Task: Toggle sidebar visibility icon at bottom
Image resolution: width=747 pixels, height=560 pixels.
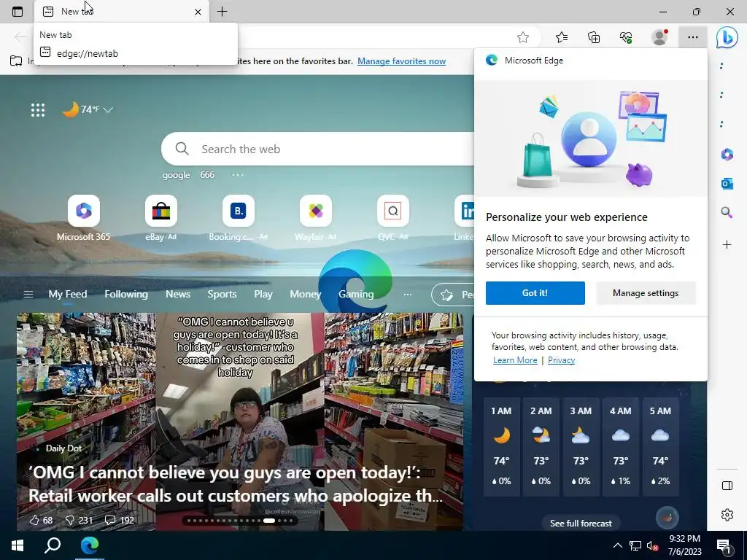Action: point(727,486)
